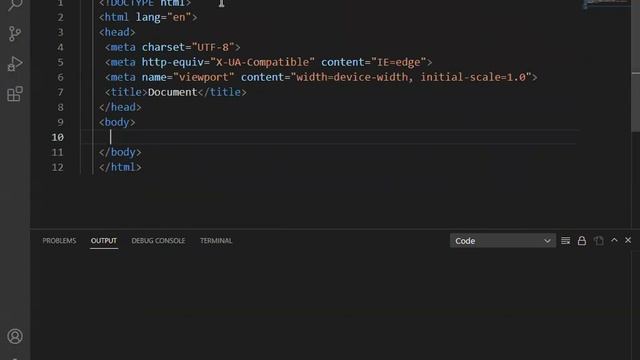The height and width of the screenshot is (360, 640).
Task: Toggle output scroll lock
Action: click(582, 241)
